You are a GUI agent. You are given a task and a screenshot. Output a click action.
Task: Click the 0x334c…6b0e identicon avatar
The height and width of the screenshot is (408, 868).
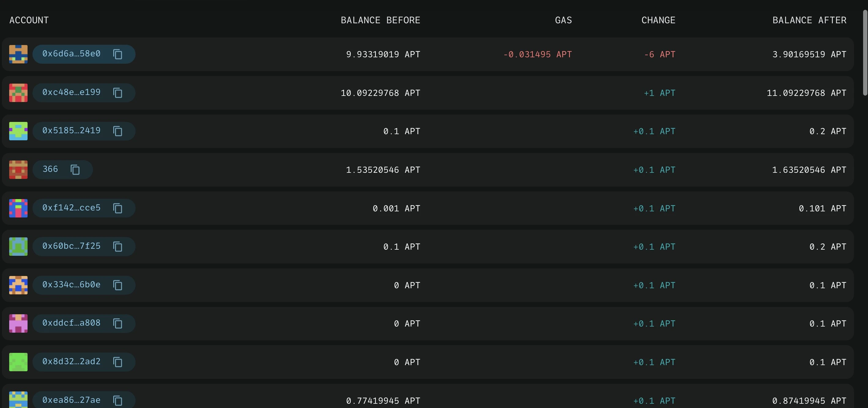click(x=18, y=285)
